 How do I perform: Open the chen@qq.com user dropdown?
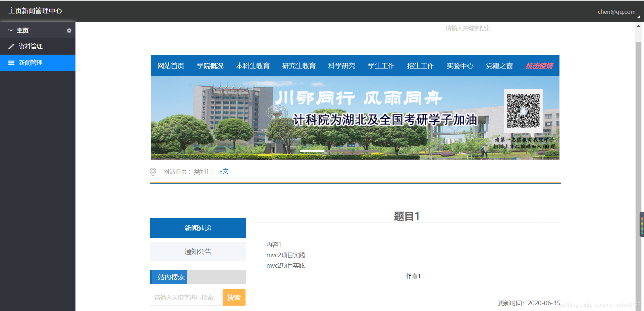tap(616, 12)
